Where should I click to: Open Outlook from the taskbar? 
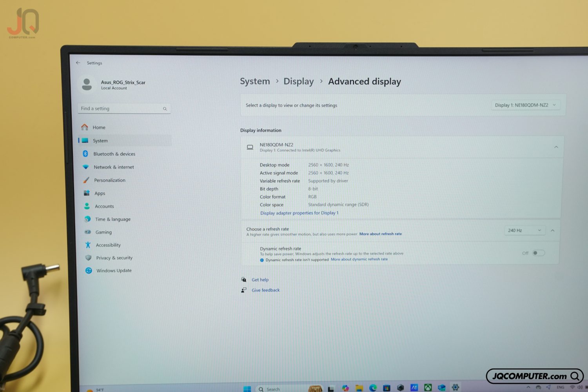pos(441,388)
